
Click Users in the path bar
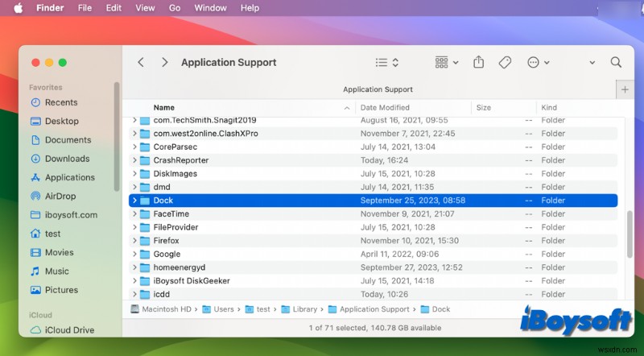(x=218, y=309)
